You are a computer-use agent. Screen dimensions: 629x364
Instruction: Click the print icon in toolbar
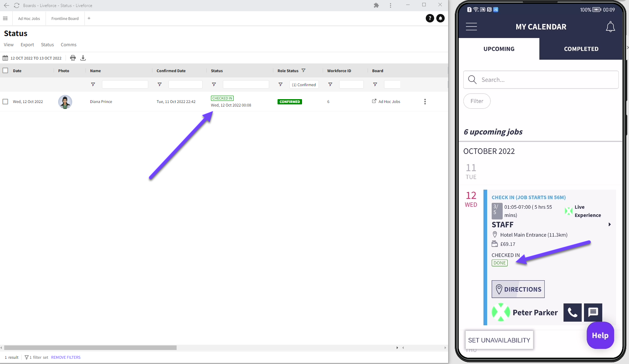click(73, 58)
